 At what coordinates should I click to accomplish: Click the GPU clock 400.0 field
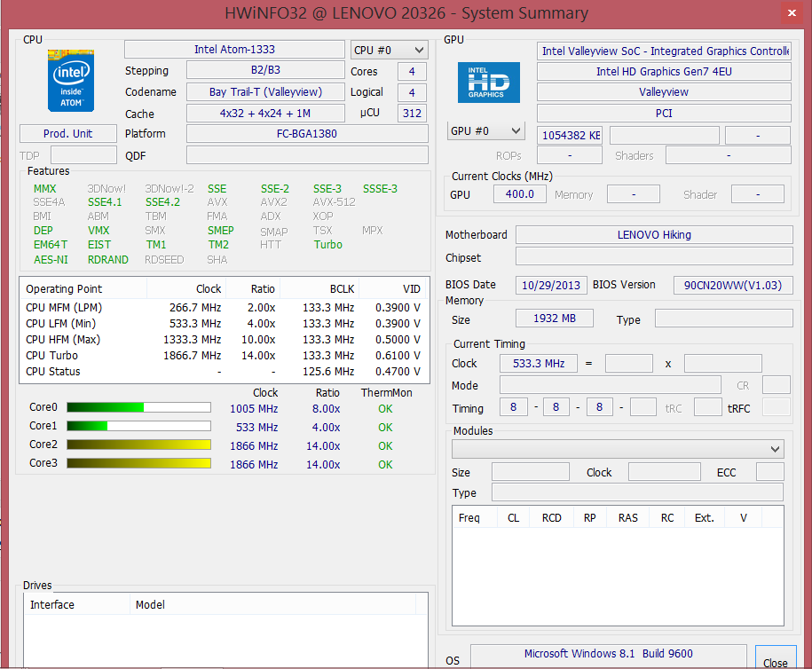519,194
